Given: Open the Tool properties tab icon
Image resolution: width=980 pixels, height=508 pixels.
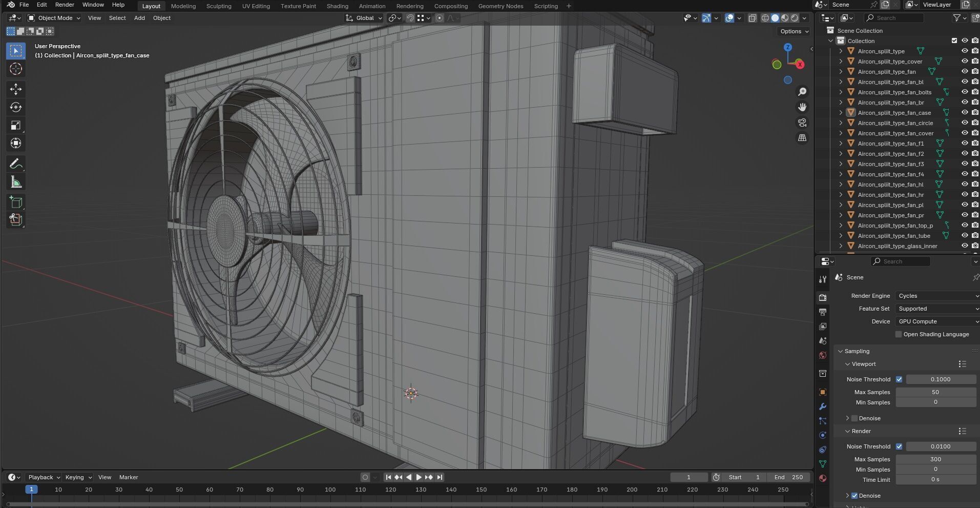Looking at the screenshot, I should tap(823, 279).
